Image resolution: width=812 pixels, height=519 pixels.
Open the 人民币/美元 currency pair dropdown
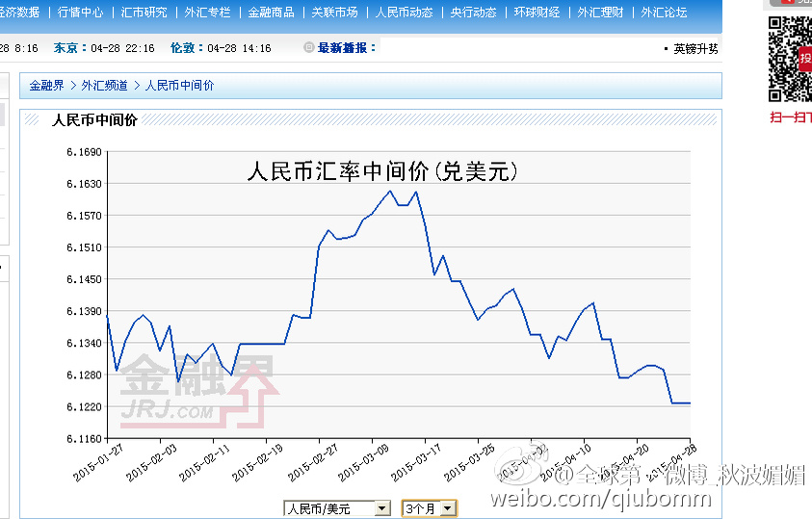(x=337, y=508)
